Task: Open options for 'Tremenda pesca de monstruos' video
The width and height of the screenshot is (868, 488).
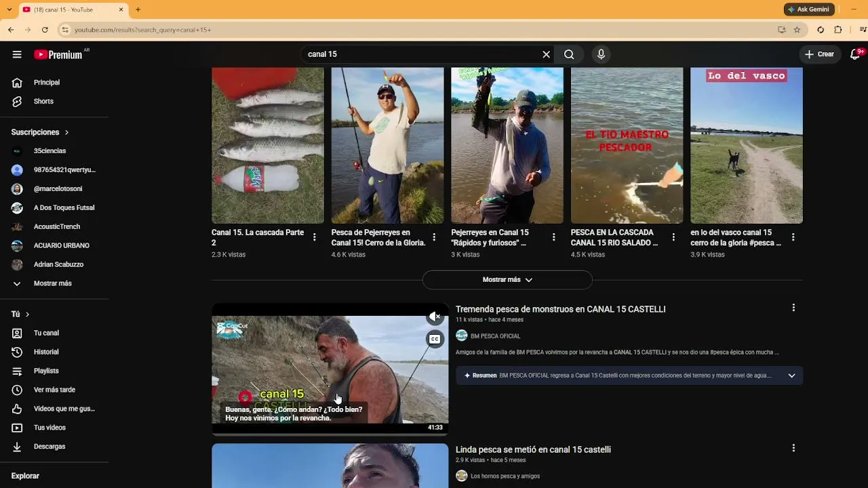Action: click(x=793, y=308)
